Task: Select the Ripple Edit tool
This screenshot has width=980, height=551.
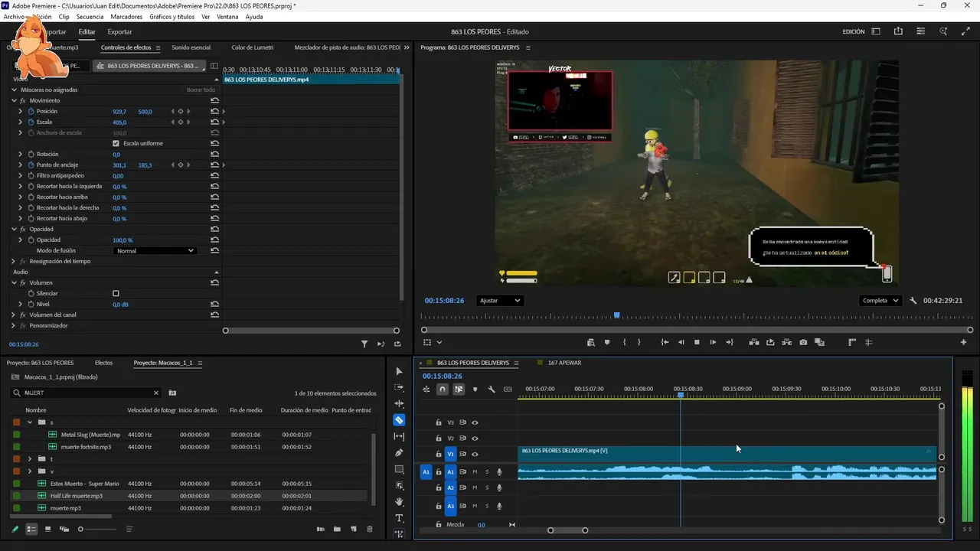Action: tap(399, 403)
